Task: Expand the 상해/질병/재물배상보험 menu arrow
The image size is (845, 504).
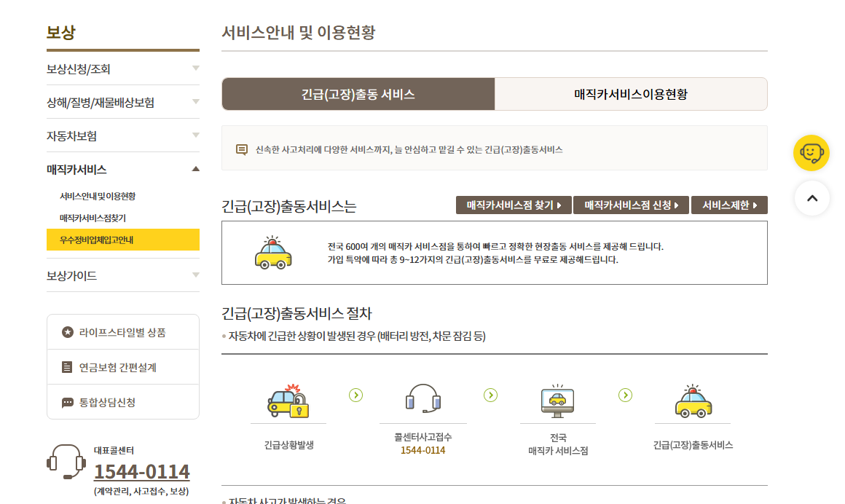Action: [x=196, y=102]
